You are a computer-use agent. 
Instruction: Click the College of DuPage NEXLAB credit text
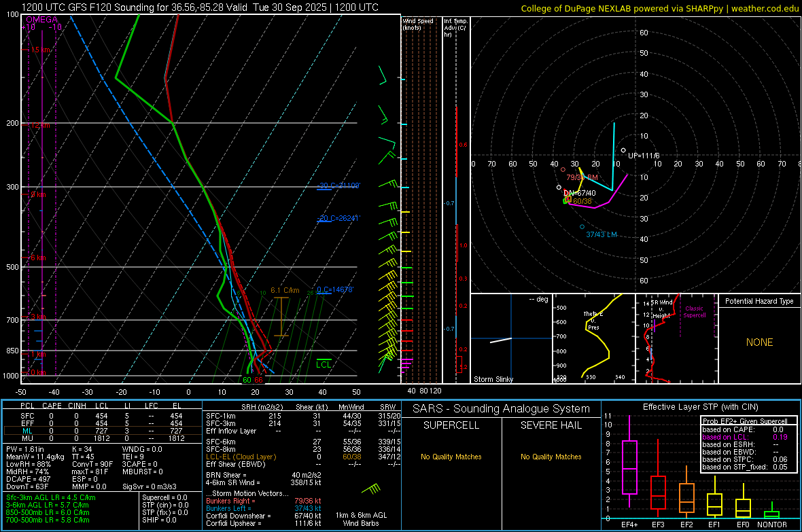(x=659, y=8)
